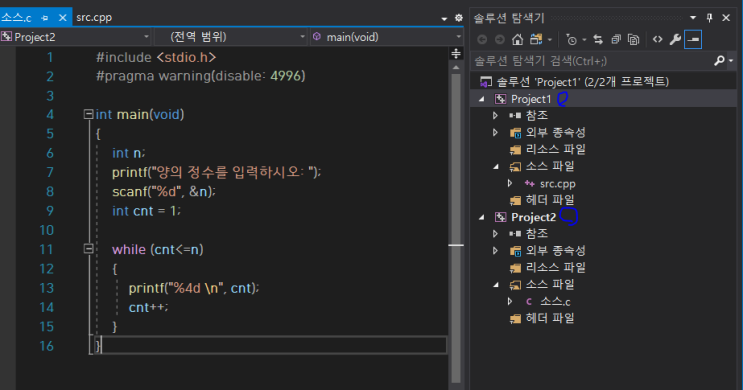Viewport: 743px width, 390px height.
Task: Click the editor split window handle icon
Action: (456, 54)
